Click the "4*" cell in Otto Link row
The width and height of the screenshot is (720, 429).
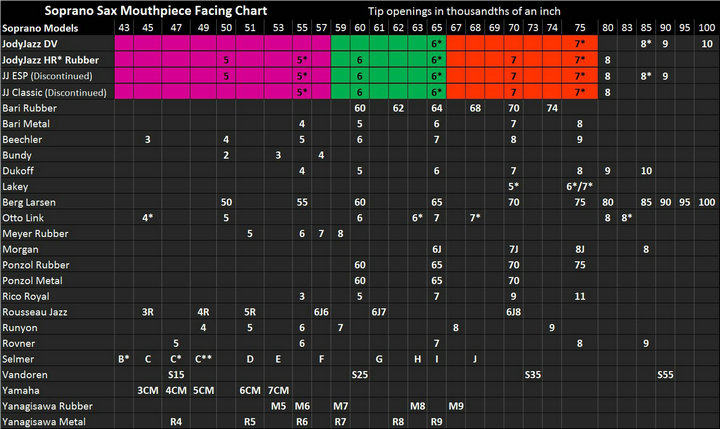pos(147,218)
